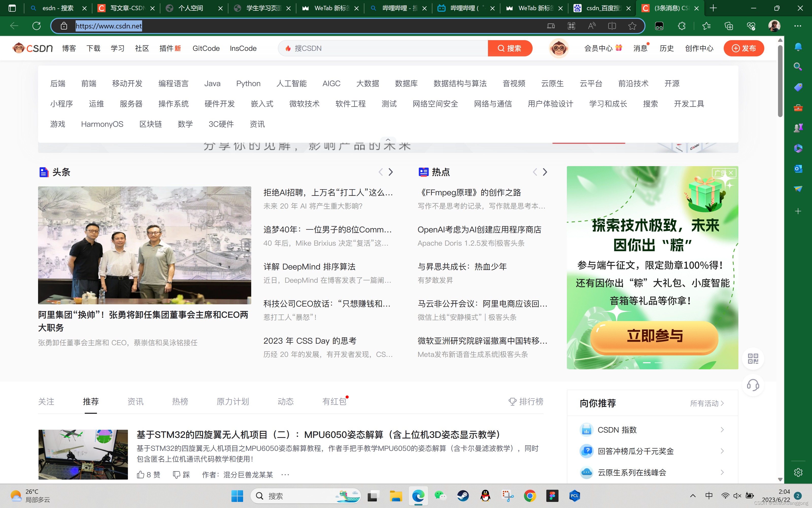Viewport: 812px width, 508px height.
Task: Open the sidebar Outlook icon
Action: pyautogui.click(x=798, y=168)
